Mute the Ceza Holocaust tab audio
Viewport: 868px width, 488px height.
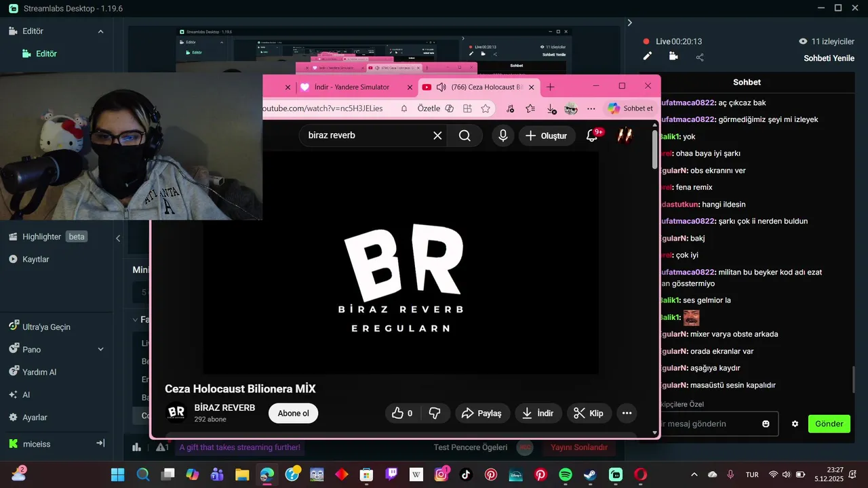[441, 87]
